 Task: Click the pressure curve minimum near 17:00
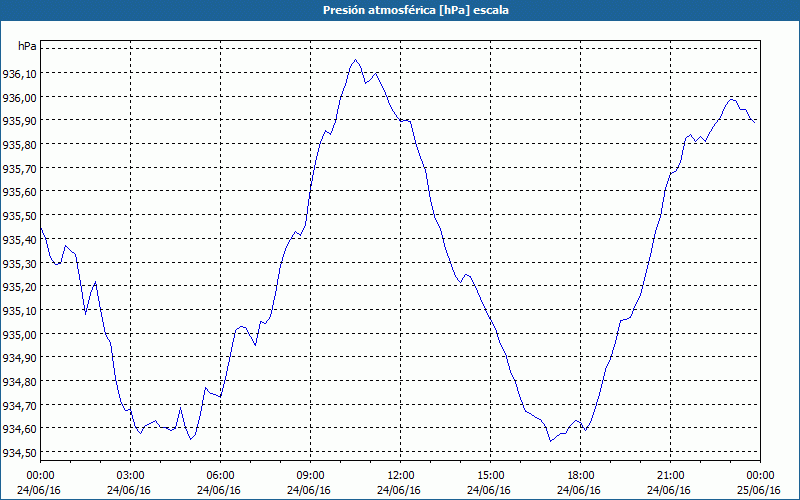pos(551,441)
